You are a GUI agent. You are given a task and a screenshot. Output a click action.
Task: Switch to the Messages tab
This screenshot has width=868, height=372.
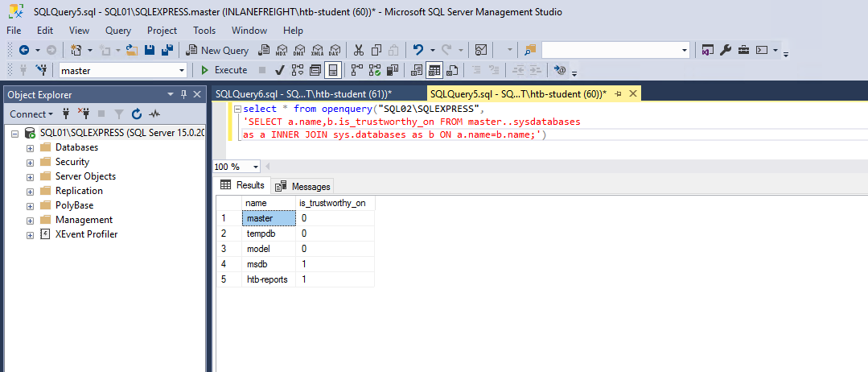[303, 186]
